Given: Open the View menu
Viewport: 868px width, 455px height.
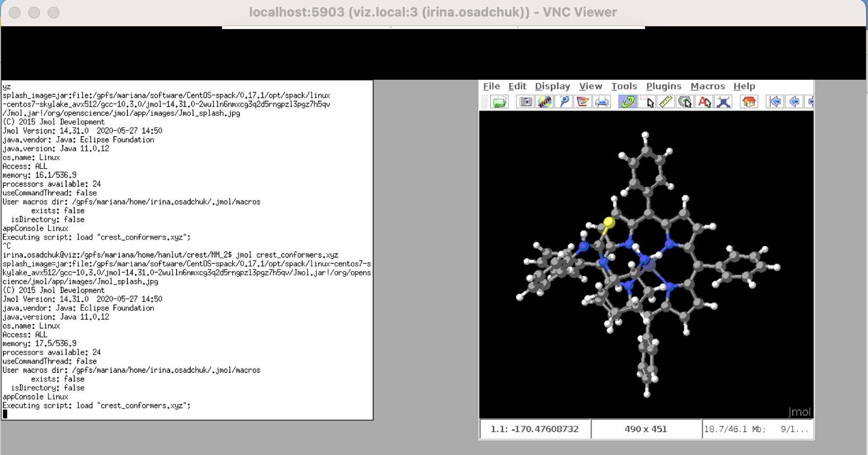Looking at the screenshot, I should tap(591, 86).
